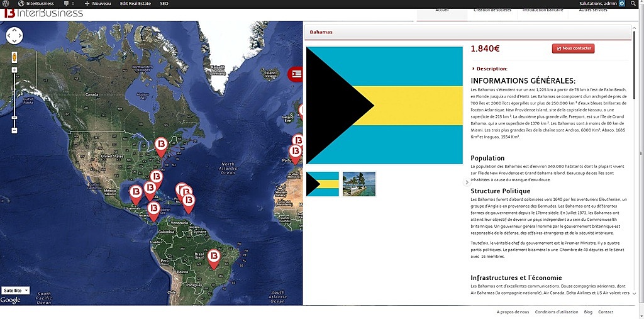Pan the map up with the arrow control

click(x=14, y=30)
